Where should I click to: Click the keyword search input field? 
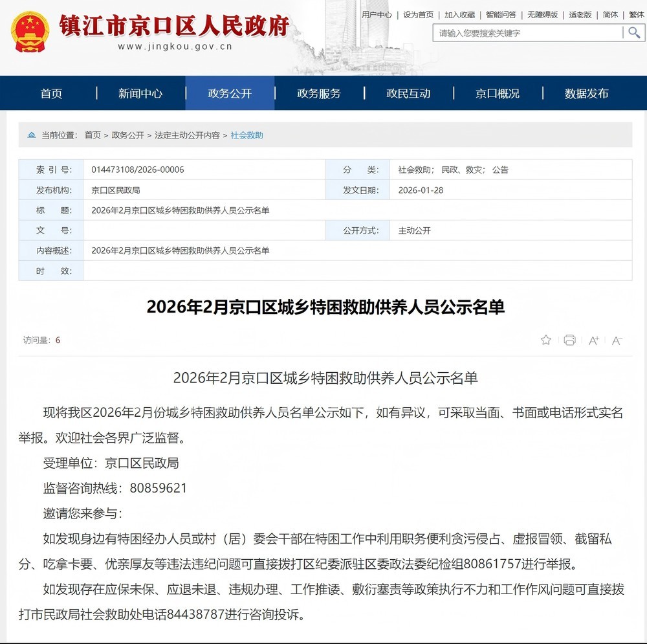[527, 33]
